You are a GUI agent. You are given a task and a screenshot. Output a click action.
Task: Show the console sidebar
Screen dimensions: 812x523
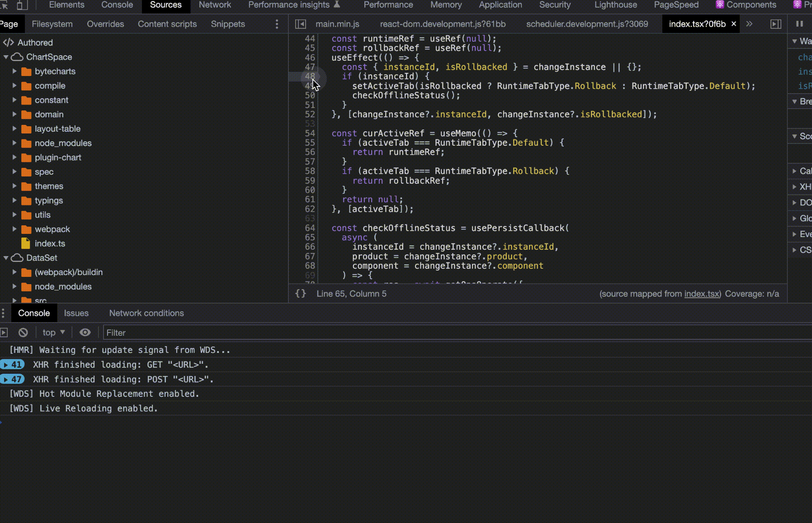coord(4,333)
